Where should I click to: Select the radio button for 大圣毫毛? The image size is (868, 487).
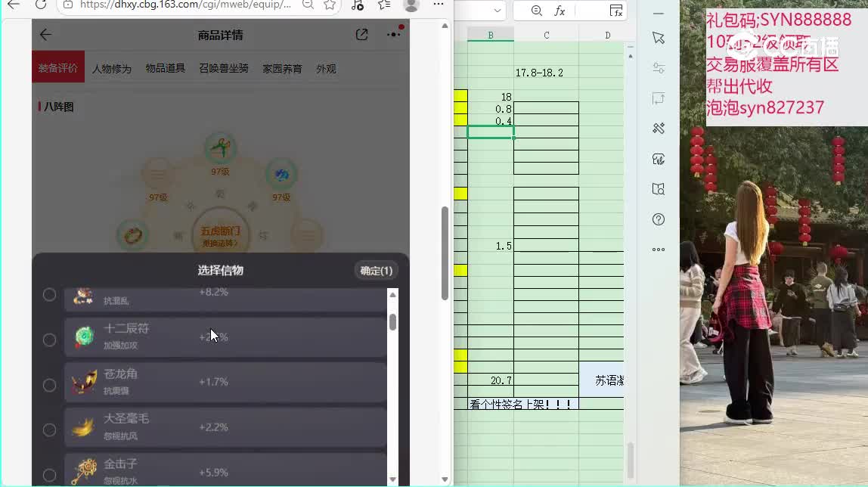coord(49,430)
